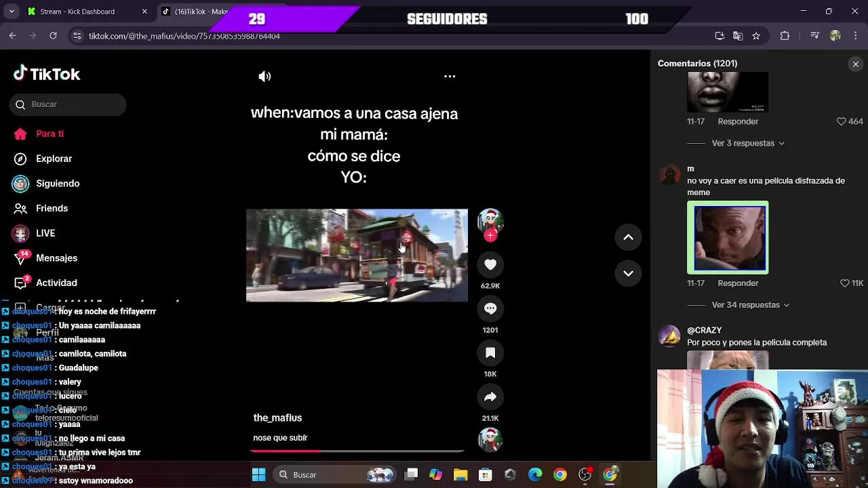Open the meme image in m's comment
The image size is (868, 488).
click(728, 237)
